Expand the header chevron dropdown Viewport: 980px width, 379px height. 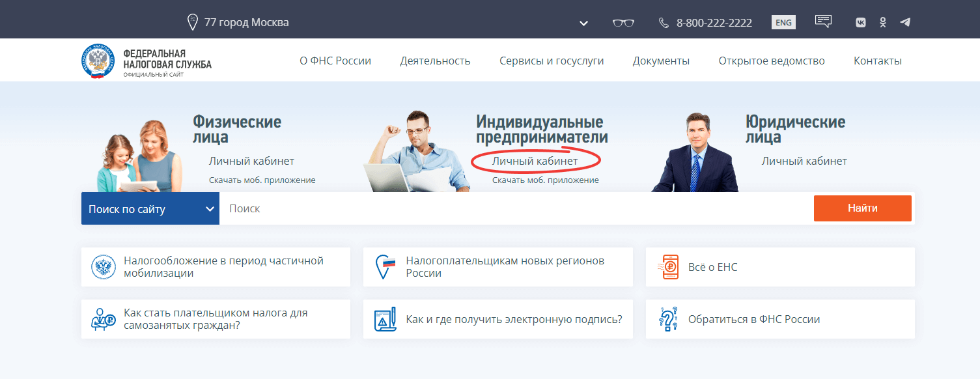point(583,23)
